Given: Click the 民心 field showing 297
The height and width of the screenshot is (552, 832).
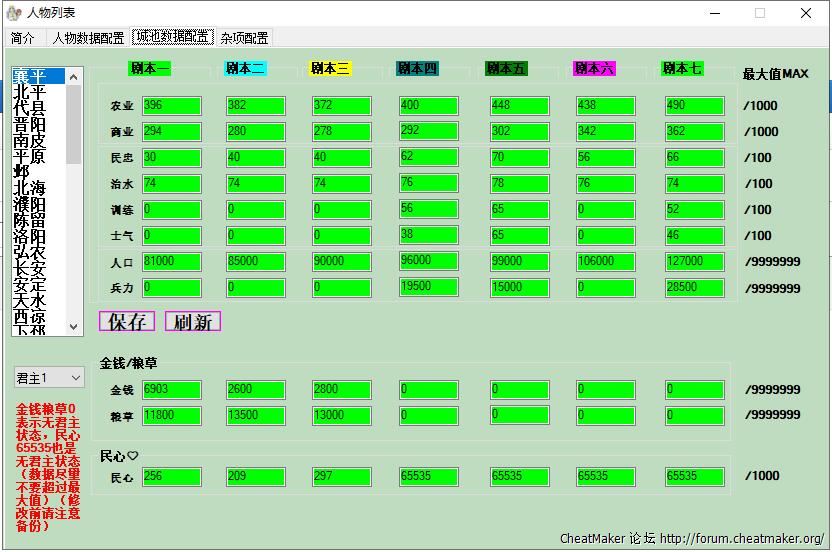Looking at the screenshot, I should pos(341,477).
